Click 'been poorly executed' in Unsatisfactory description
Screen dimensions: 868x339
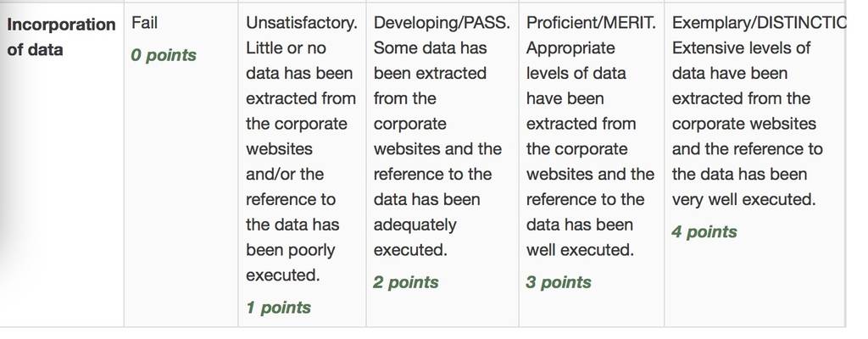[x=291, y=262]
